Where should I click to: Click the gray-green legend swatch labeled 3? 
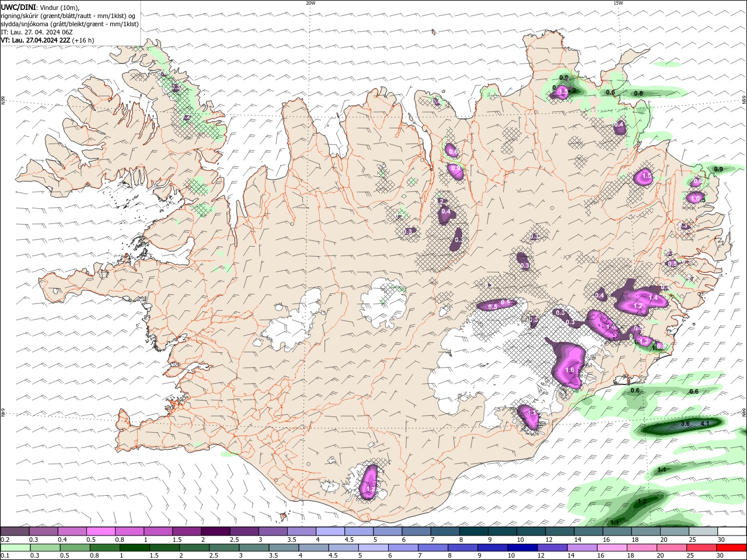click(253, 548)
